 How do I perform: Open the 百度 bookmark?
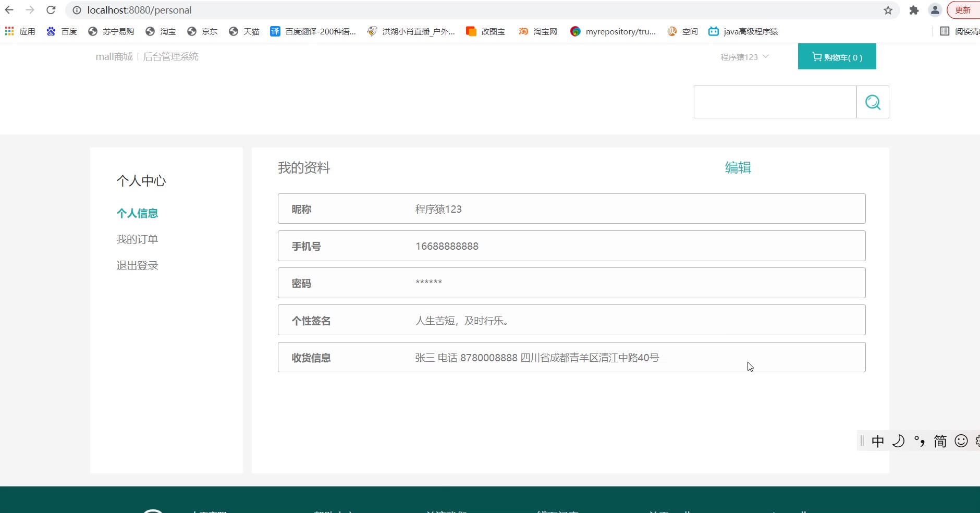tap(62, 31)
